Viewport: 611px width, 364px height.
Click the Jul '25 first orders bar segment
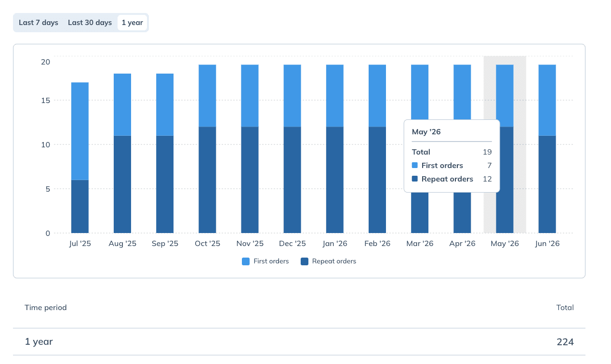click(x=80, y=131)
